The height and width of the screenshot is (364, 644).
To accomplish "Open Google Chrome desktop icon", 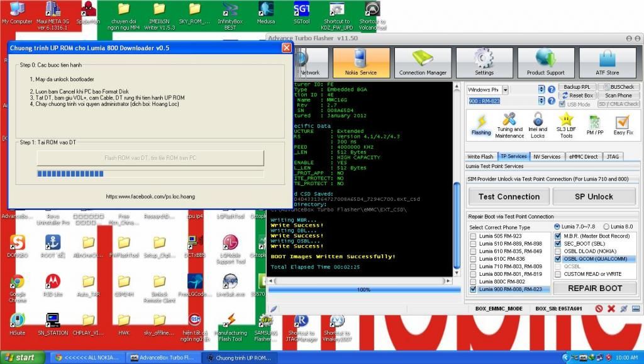I will 17,288.
